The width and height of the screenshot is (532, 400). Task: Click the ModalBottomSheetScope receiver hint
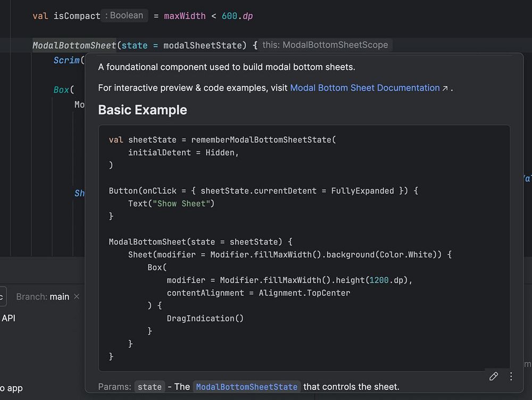[x=325, y=45]
